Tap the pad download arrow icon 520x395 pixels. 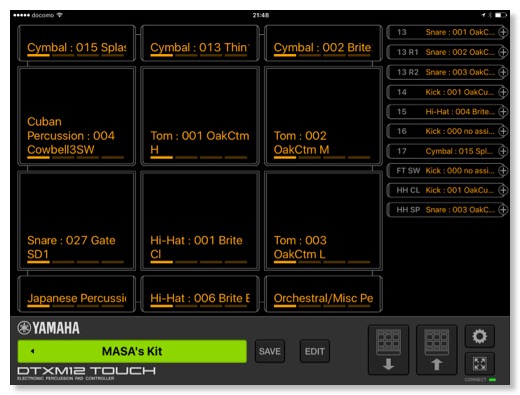(x=388, y=350)
